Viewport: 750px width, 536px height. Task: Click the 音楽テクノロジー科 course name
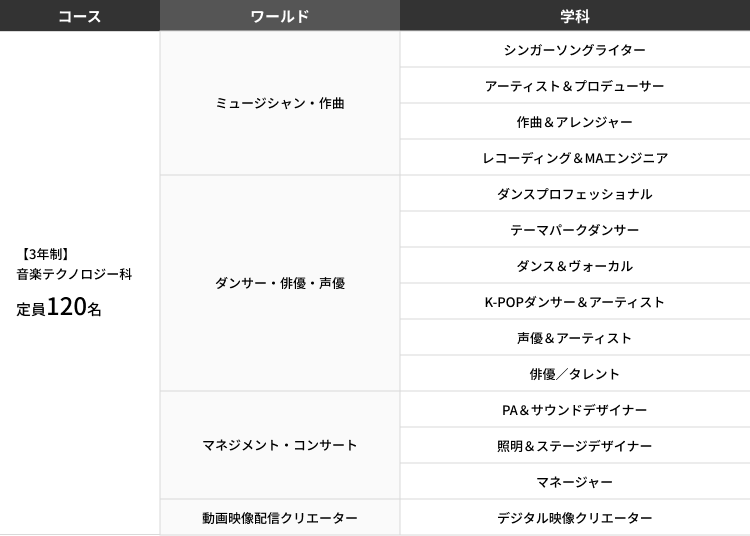click(74, 273)
